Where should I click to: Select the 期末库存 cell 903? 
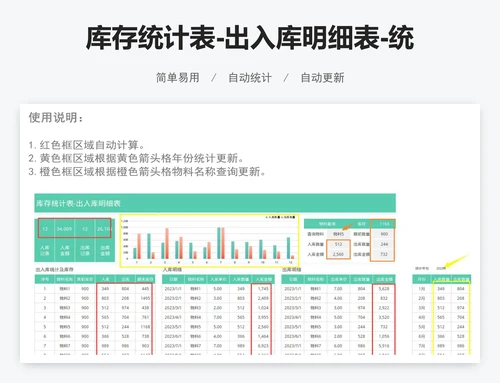coord(145,346)
